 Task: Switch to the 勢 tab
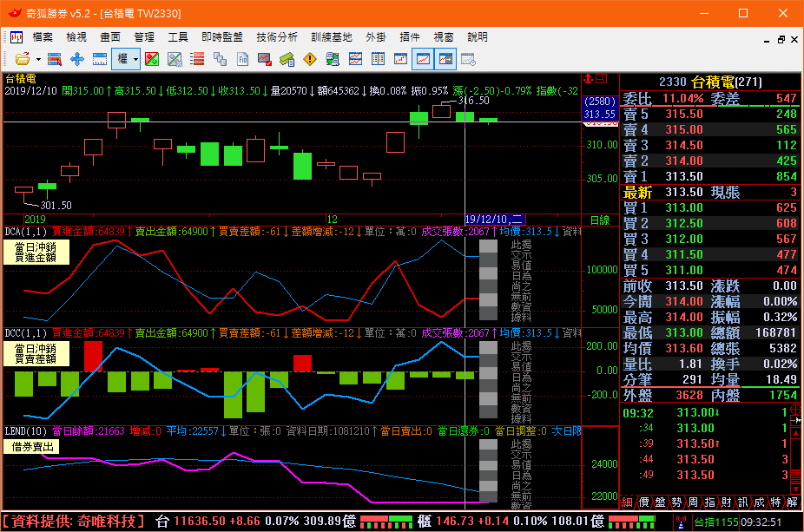coord(677,502)
